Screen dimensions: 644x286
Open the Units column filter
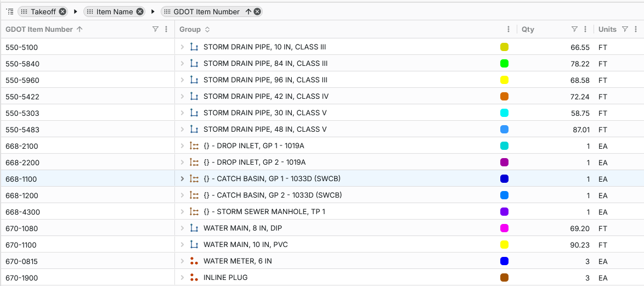point(625,30)
